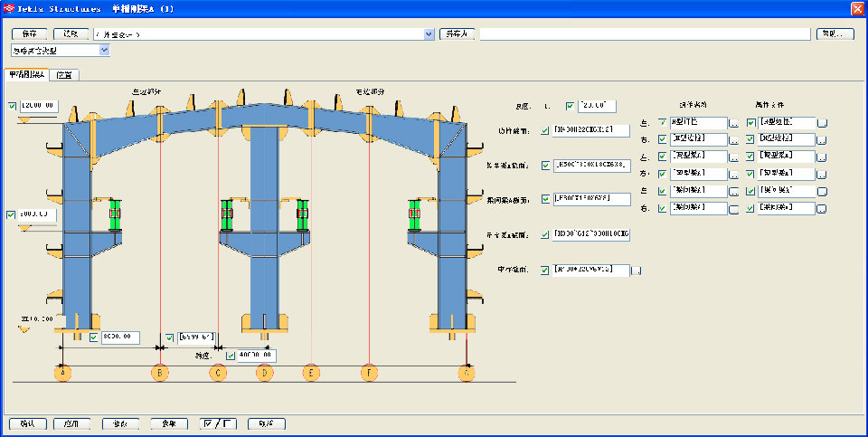
Task: Click the 另存为 (Save as) button
Action: tap(457, 34)
